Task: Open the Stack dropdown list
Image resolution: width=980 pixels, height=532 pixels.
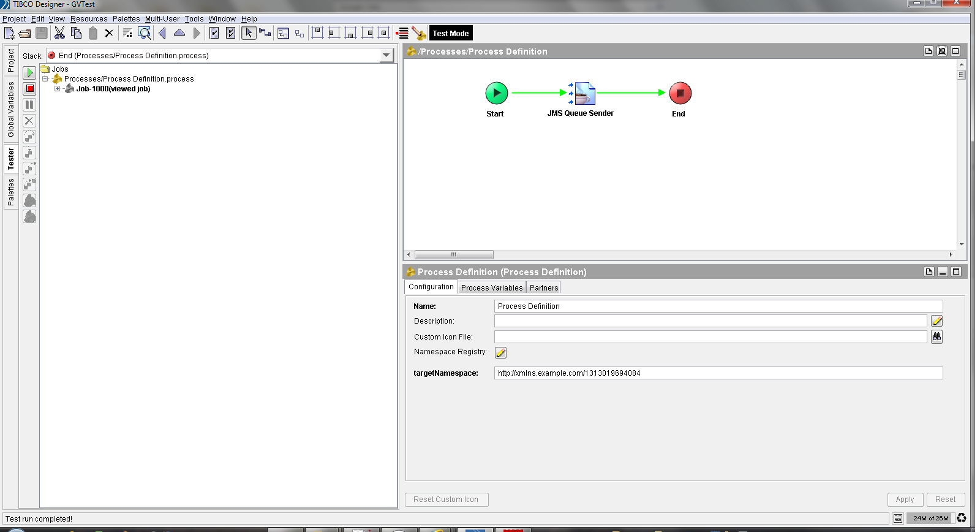Action: (x=386, y=56)
